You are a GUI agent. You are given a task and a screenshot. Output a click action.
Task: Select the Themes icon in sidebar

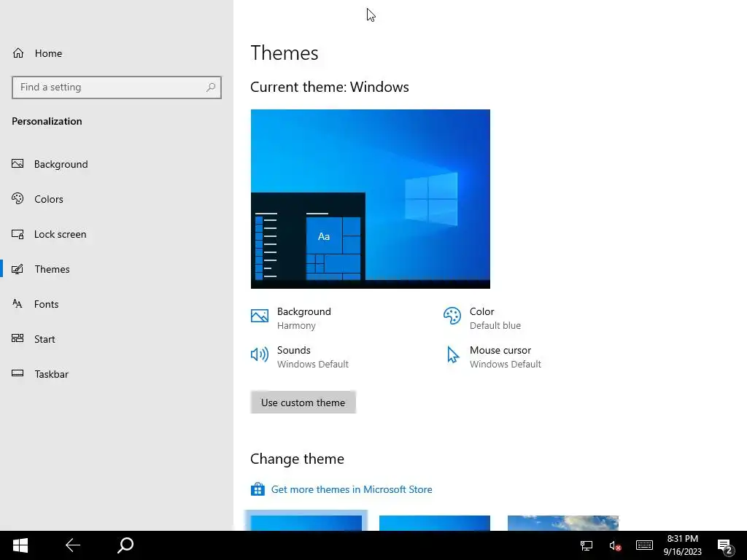[x=18, y=269]
